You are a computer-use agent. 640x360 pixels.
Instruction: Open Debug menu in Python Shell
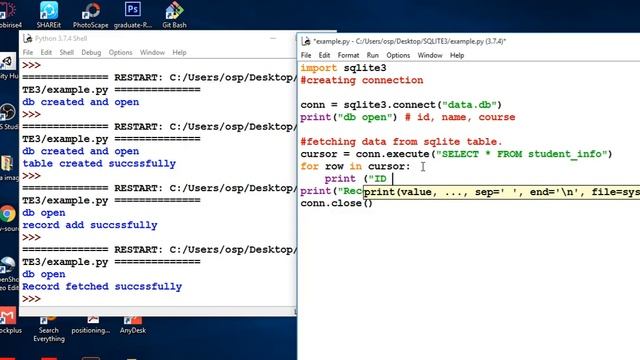pyautogui.click(x=91, y=52)
